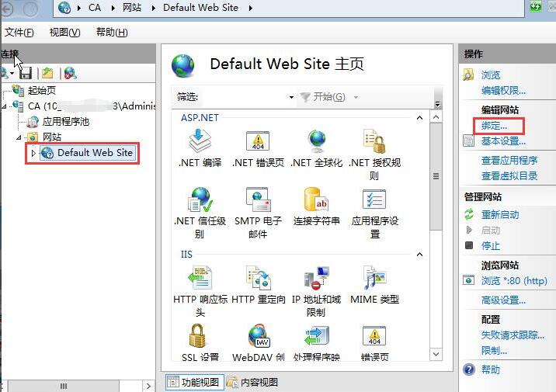This screenshot has width=556, height=392.
Task: Click the 高级设置... link
Action: (503, 300)
